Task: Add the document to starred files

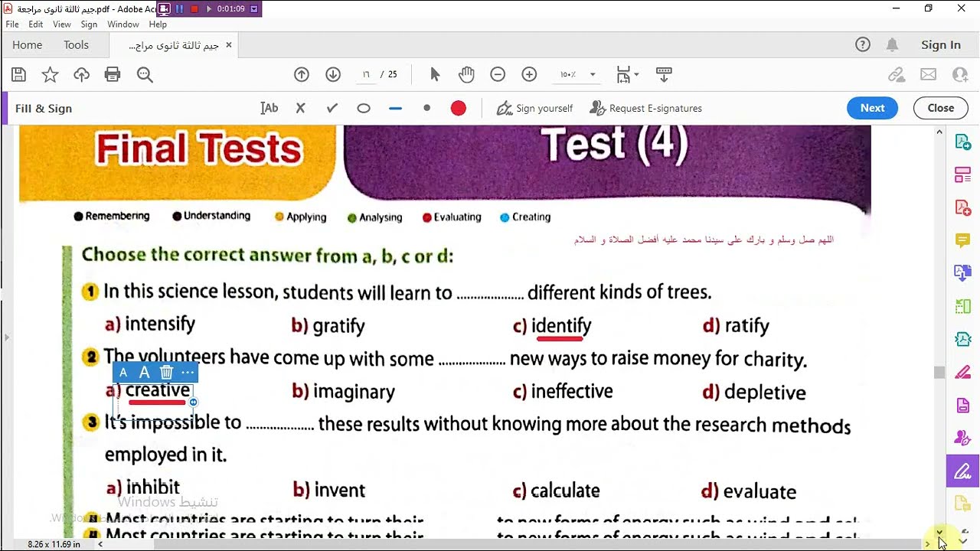Action: point(50,74)
